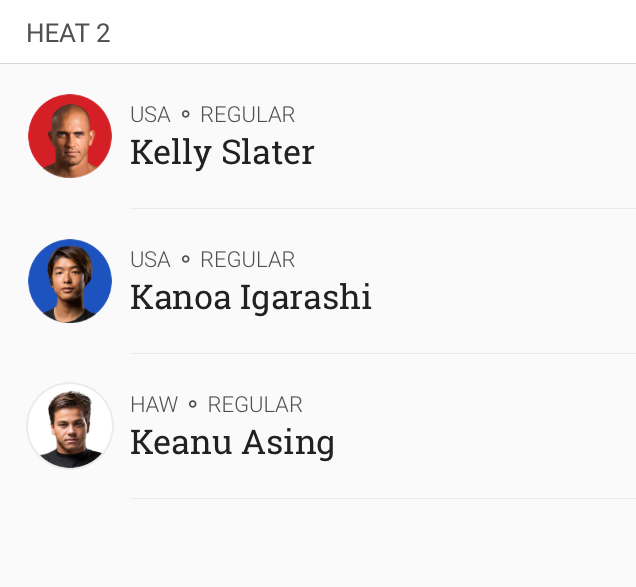636x587 pixels.
Task: Open the avatar photo beside Kanoa Igarashi
Action: pos(70,281)
